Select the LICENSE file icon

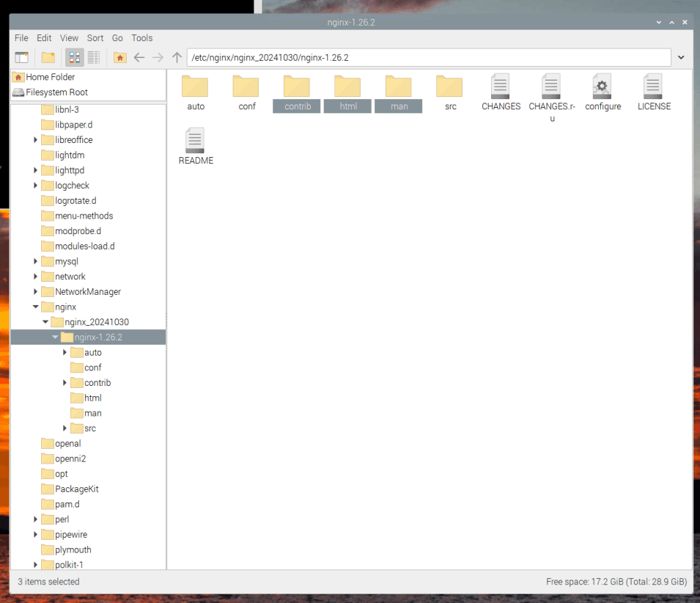pyautogui.click(x=653, y=87)
